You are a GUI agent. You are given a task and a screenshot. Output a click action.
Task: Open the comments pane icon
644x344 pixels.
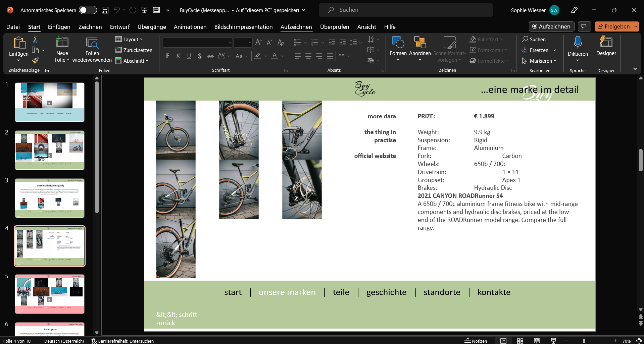pyautogui.click(x=584, y=26)
